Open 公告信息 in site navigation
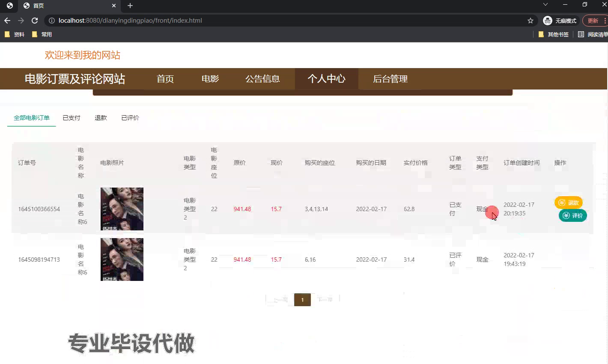608x364 pixels. point(262,79)
